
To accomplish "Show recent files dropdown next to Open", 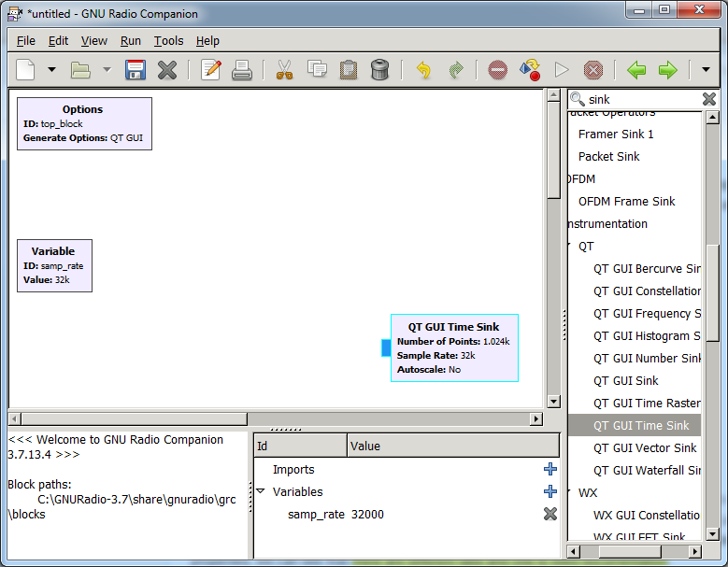I will pos(107,70).
